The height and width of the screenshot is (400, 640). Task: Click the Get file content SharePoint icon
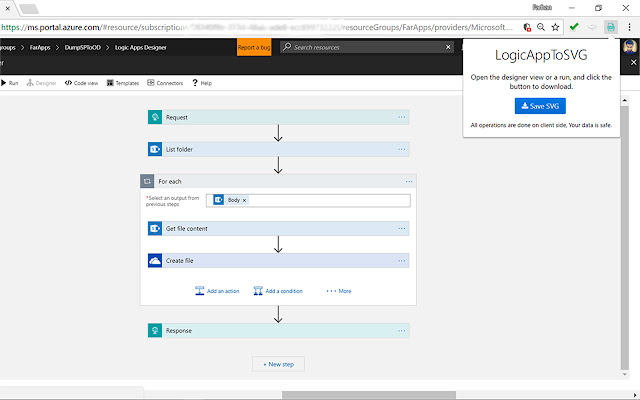point(155,229)
